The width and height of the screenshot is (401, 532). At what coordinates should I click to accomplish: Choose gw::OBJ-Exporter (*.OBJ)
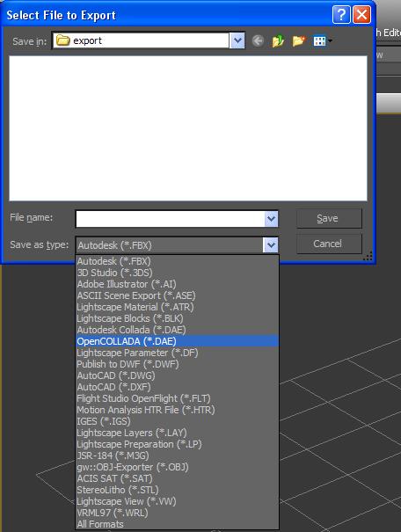click(x=177, y=467)
